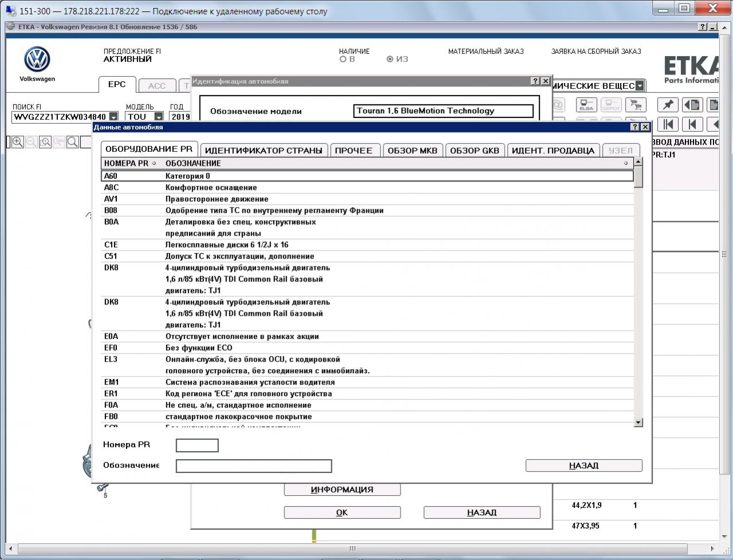Click НАЗАД in Данные автомобиля dialog
This screenshot has width=733, height=560.
(x=583, y=465)
